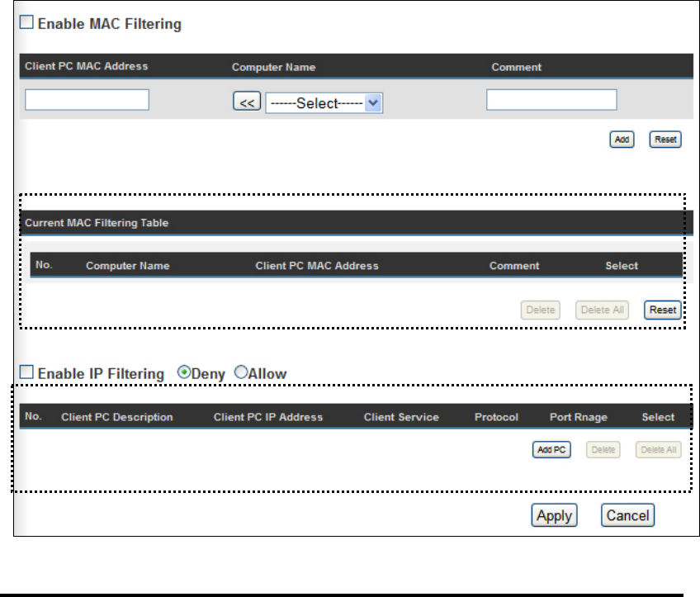700x597 pixels.
Task: Select the Deny radio button
Action: [184, 372]
